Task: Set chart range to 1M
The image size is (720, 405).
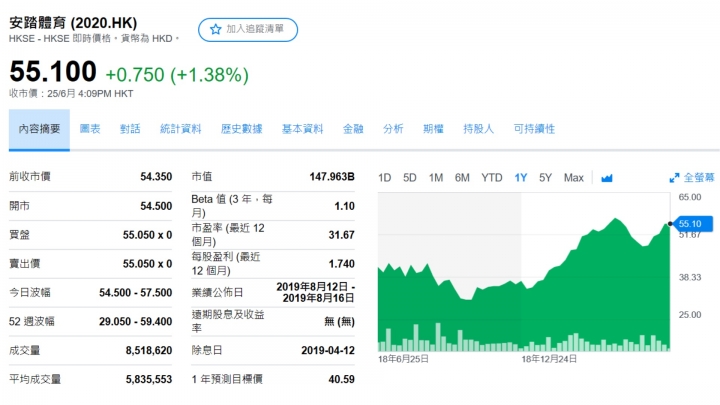Action: 436,178
